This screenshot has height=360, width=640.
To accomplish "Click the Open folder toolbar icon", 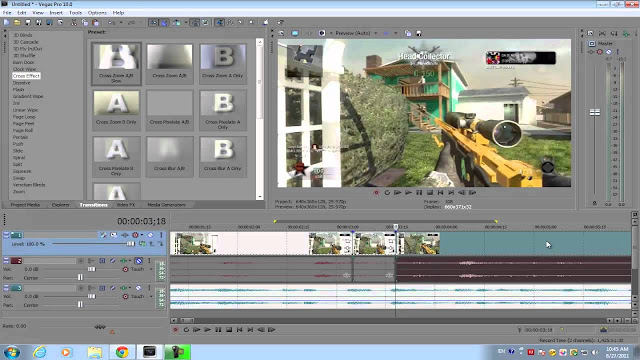I will pos(17,22).
